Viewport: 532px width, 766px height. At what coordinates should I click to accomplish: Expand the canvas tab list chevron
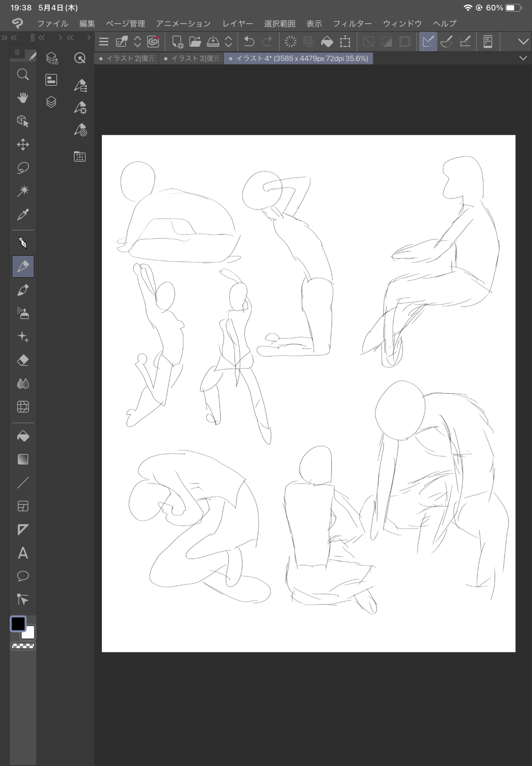pyautogui.click(x=523, y=58)
